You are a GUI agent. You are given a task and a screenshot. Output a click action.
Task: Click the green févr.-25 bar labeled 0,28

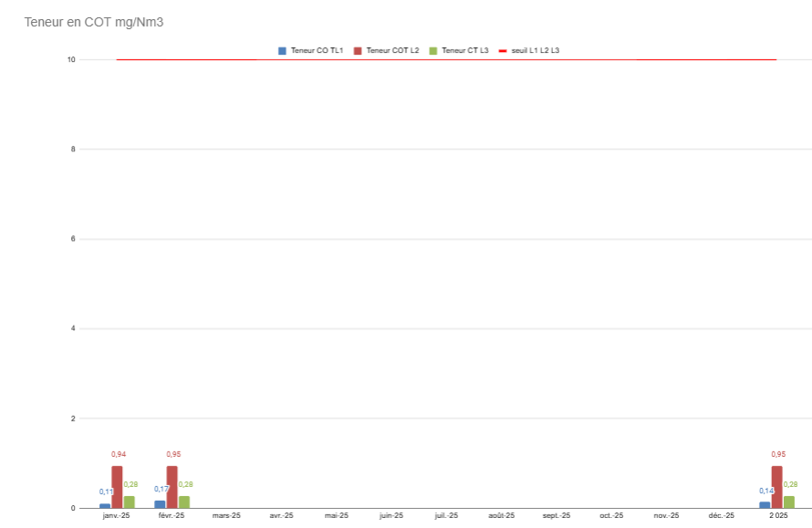point(183,502)
